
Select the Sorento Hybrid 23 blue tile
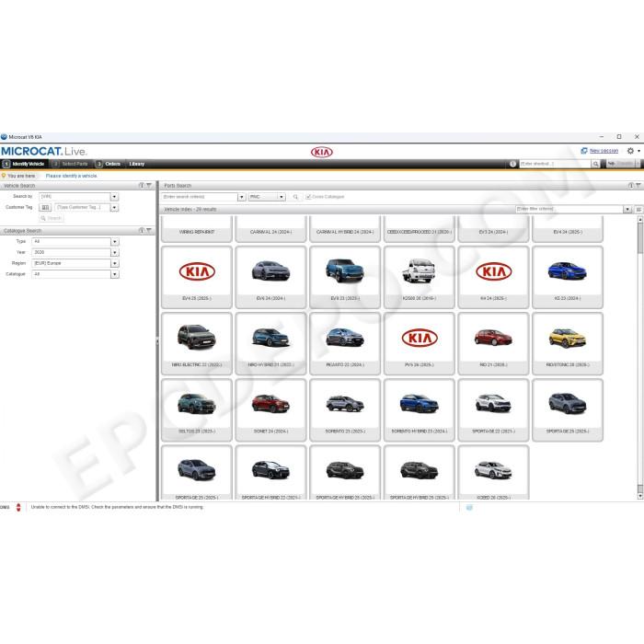(x=419, y=410)
